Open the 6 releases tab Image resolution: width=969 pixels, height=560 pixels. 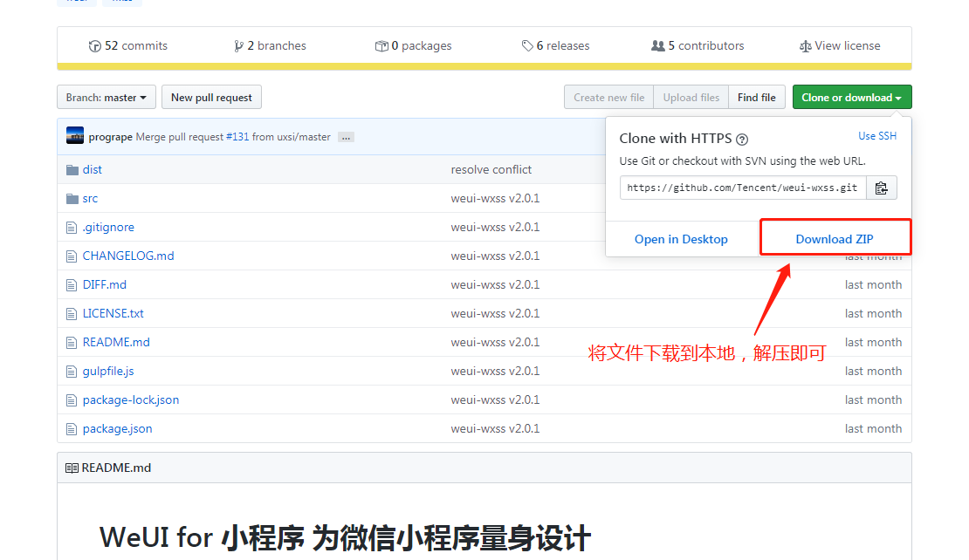pos(555,45)
